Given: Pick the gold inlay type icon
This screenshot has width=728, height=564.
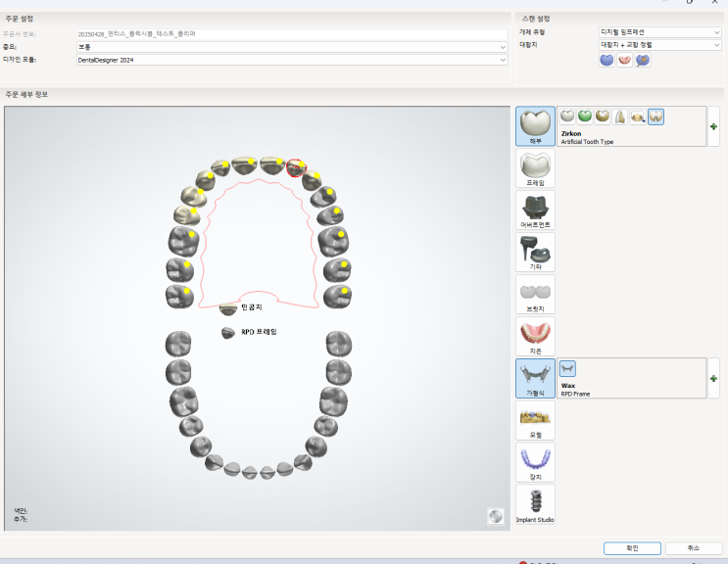Looking at the screenshot, I should [638, 117].
